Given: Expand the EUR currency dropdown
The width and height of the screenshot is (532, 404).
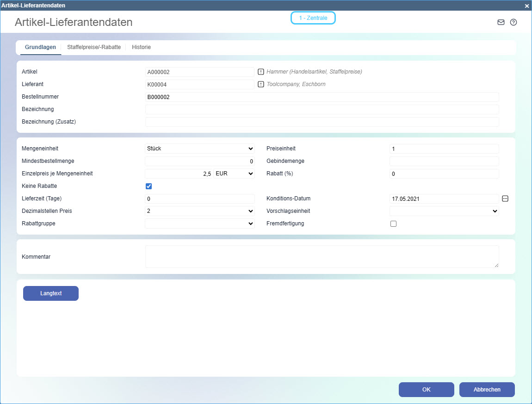Looking at the screenshot, I should click(234, 174).
